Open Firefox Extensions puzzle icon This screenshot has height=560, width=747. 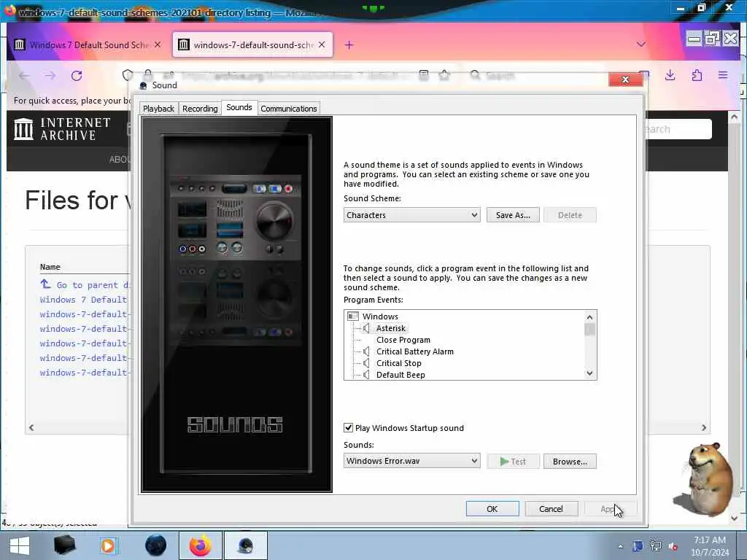tap(697, 75)
